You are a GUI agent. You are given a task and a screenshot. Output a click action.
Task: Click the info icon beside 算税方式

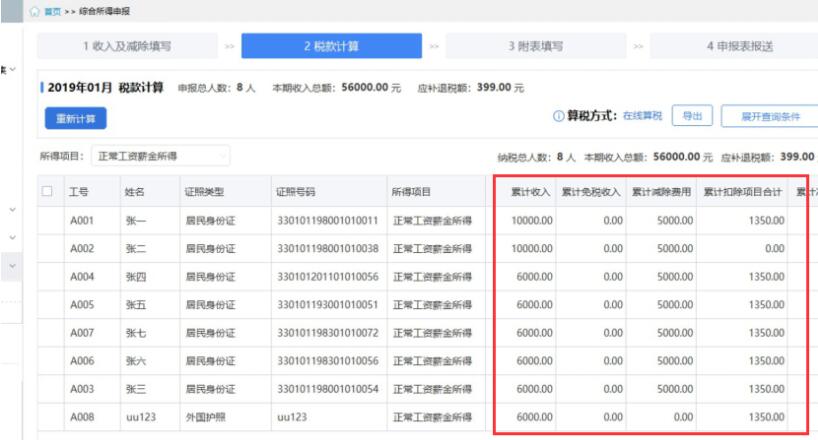click(x=558, y=116)
